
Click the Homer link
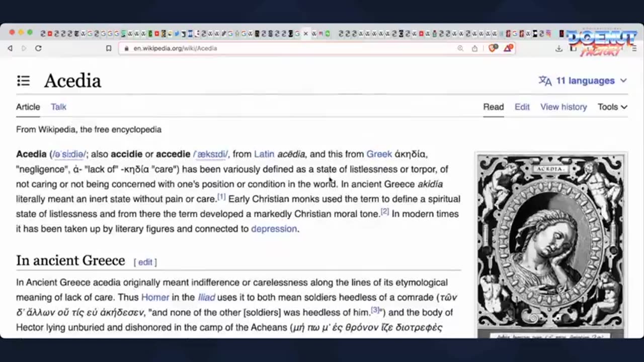pyautogui.click(x=155, y=297)
